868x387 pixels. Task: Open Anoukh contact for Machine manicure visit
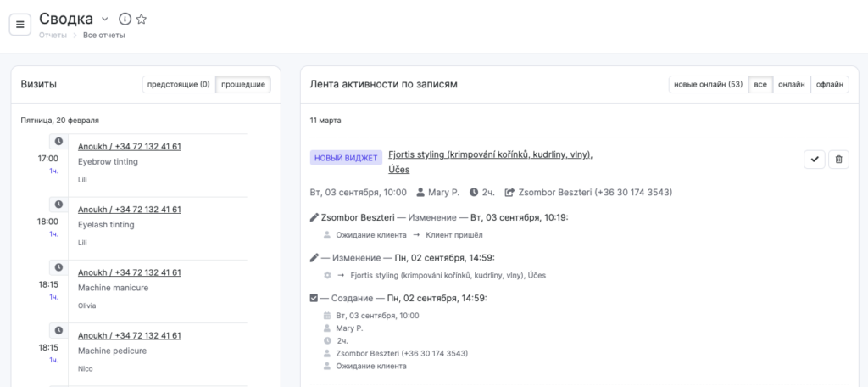point(129,272)
